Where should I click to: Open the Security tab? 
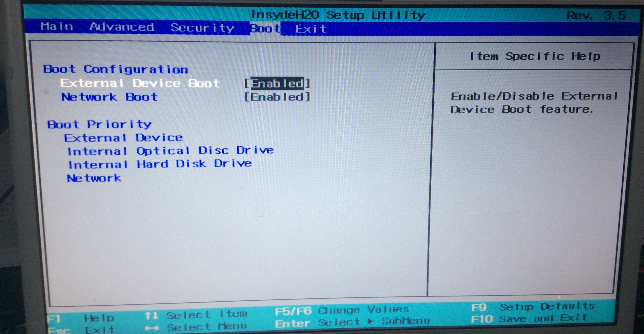click(202, 28)
